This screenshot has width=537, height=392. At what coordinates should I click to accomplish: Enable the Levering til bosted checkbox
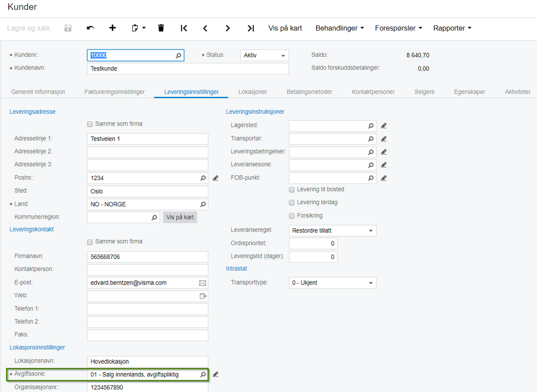point(292,190)
